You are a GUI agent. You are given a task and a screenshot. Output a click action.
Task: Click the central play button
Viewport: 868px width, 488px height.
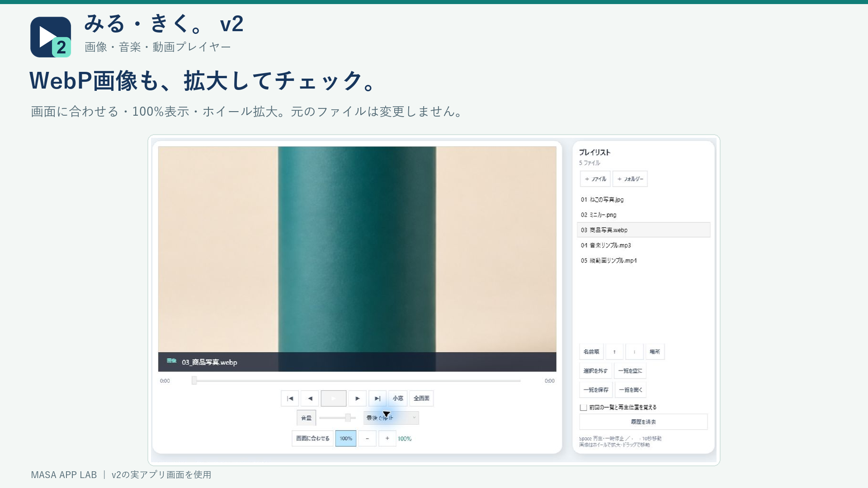pyautogui.click(x=334, y=398)
